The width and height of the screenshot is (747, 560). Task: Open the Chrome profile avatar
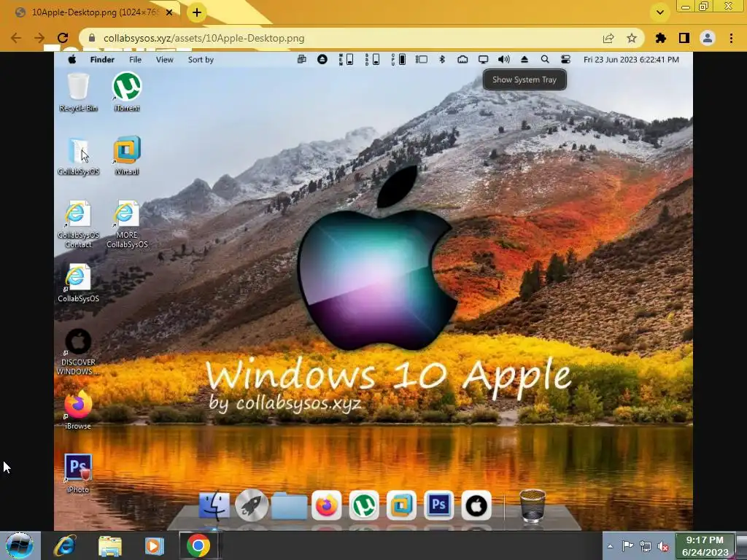708,38
